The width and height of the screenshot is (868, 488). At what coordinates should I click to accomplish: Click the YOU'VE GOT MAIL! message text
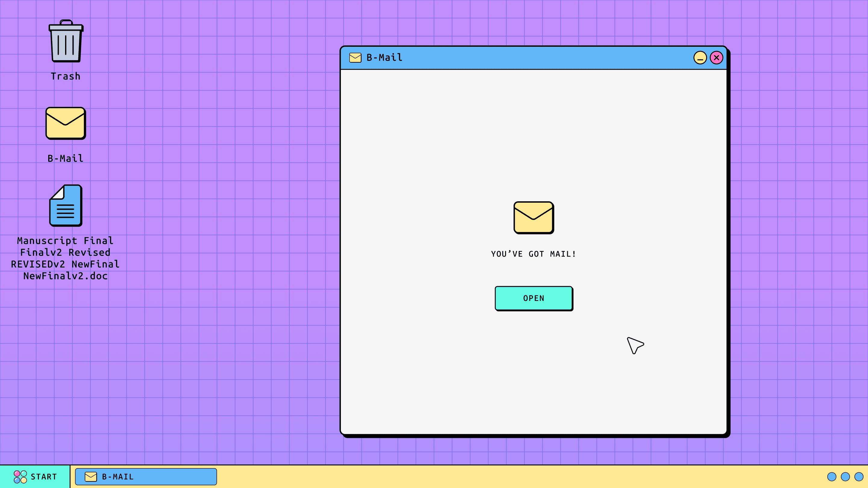[x=533, y=254]
